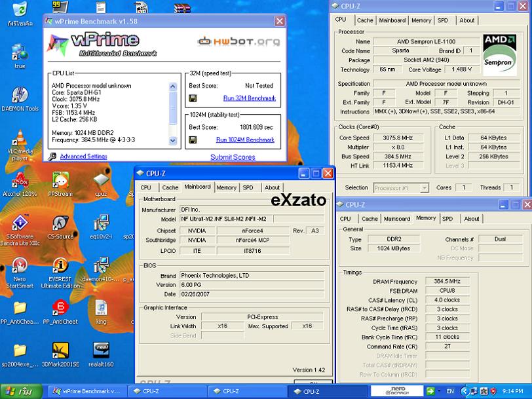Open the Processor #1 selection dropdown
This screenshot has height=399, width=532.
[x=424, y=187]
